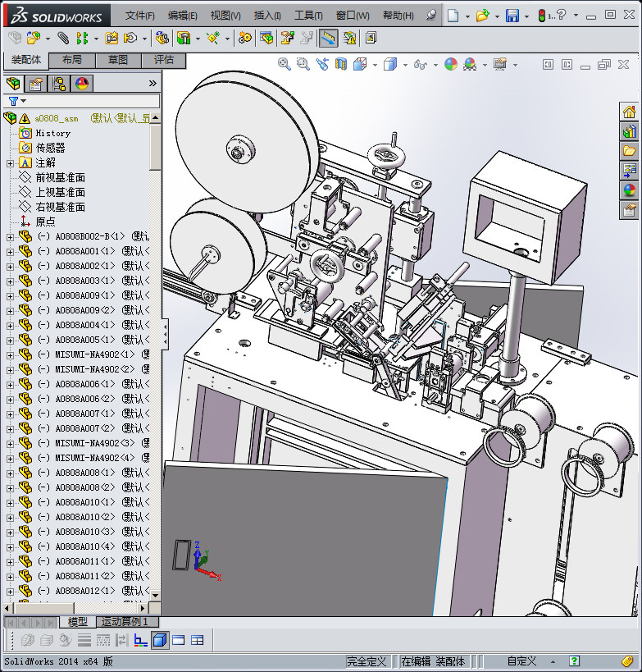The width and height of the screenshot is (642, 672).
Task: Open the FeatureManager design tree tab
Action: [x=13, y=83]
